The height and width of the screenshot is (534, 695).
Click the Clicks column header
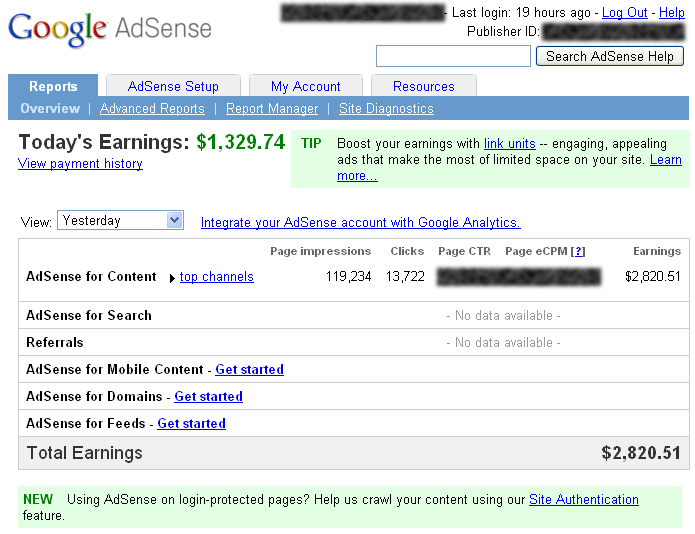point(407,251)
